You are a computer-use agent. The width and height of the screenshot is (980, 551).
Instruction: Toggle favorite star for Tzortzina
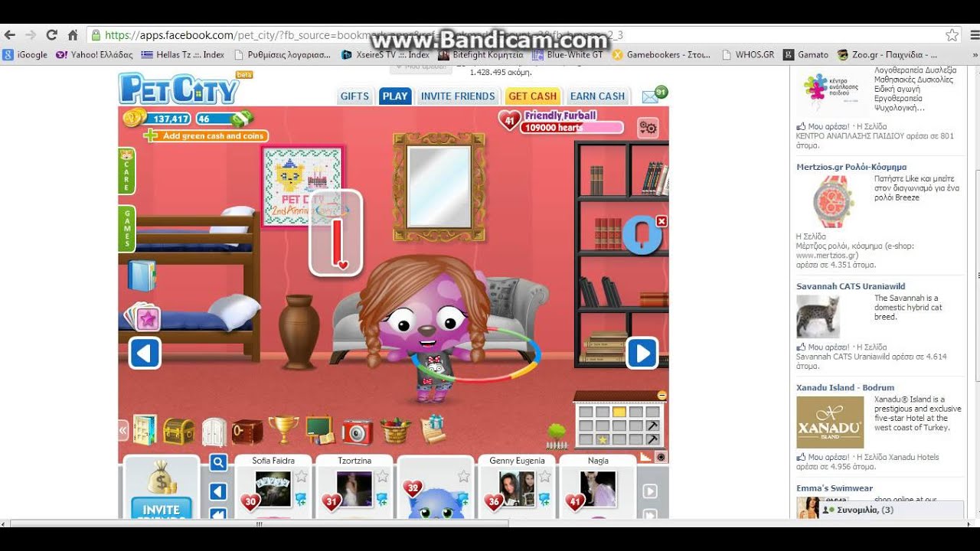click(x=382, y=477)
